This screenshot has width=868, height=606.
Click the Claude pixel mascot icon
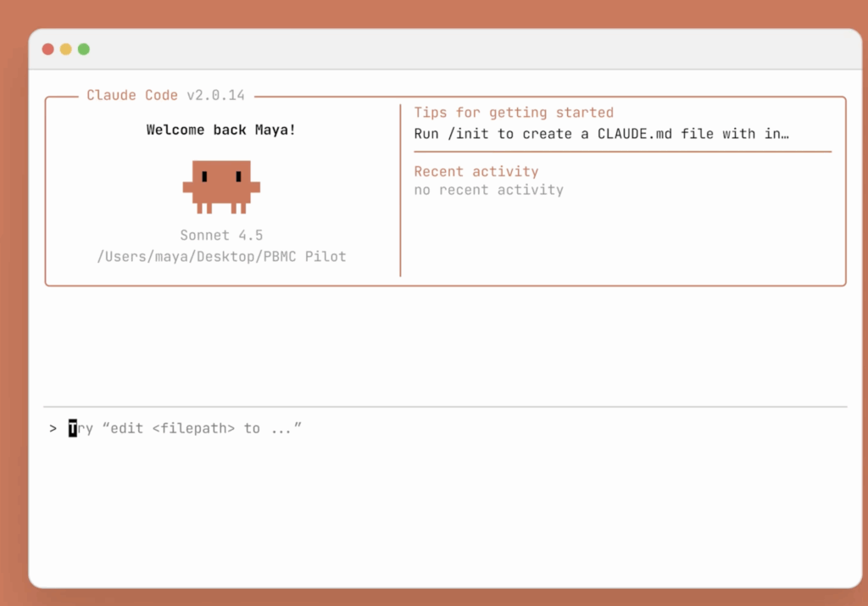[221, 186]
